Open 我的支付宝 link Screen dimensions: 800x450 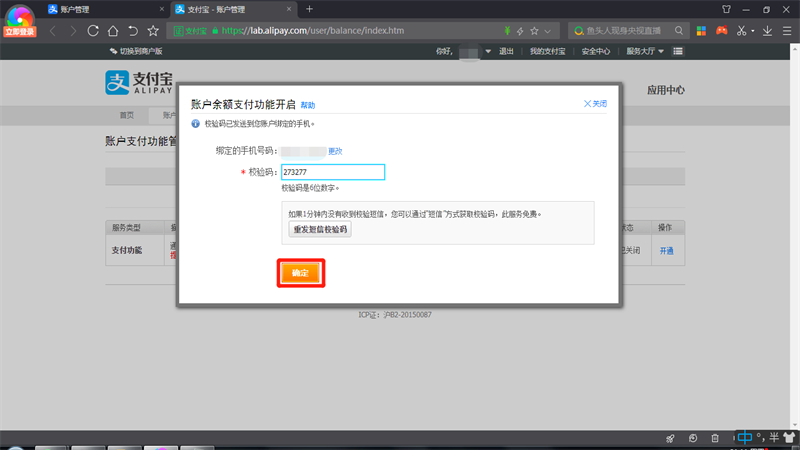[x=547, y=51]
